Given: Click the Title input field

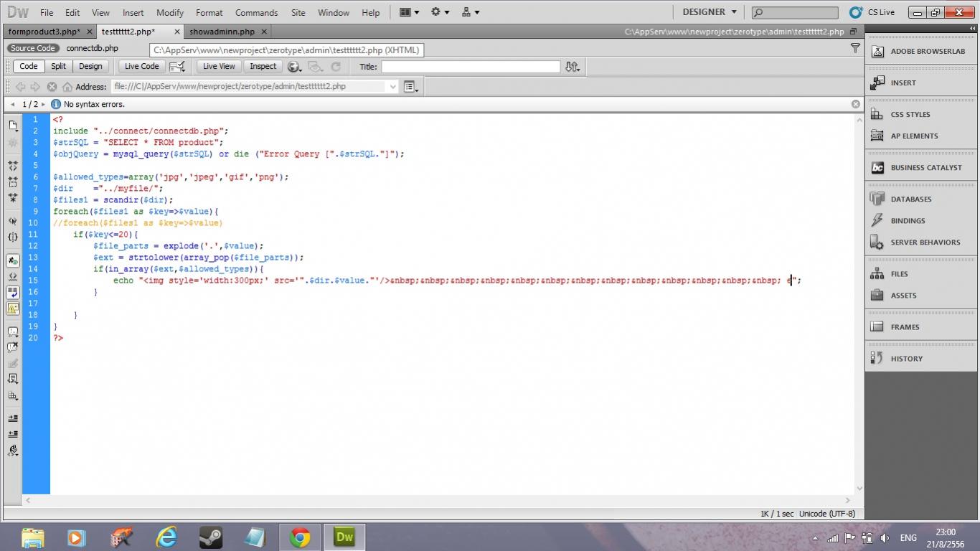Looking at the screenshot, I should tap(471, 67).
